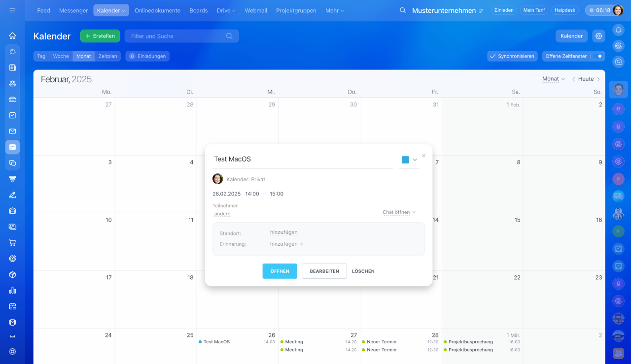Close the Test MacOS event popup
Image resolution: width=631 pixels, height=364 pixels.
coord(423,156)
